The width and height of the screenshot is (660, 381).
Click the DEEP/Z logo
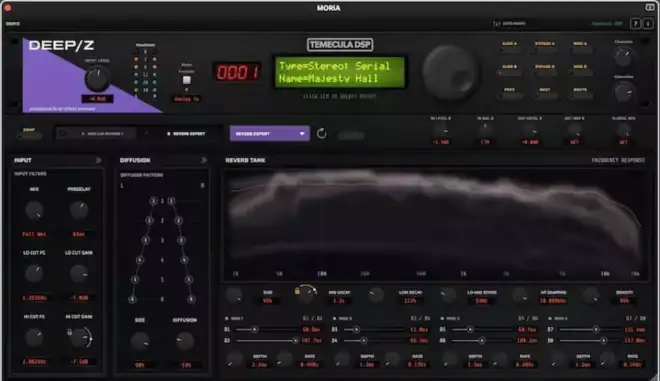click(61, 45)
